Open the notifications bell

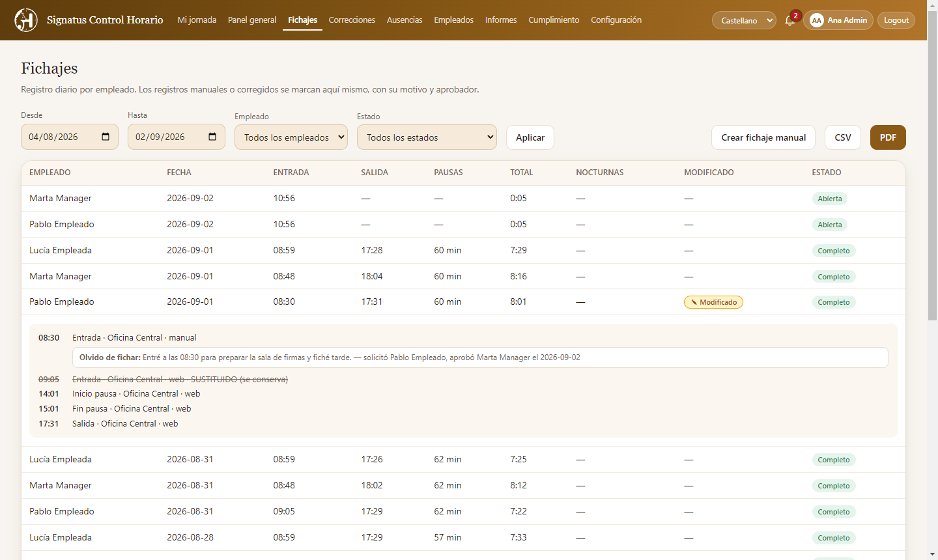pos(789,20)
